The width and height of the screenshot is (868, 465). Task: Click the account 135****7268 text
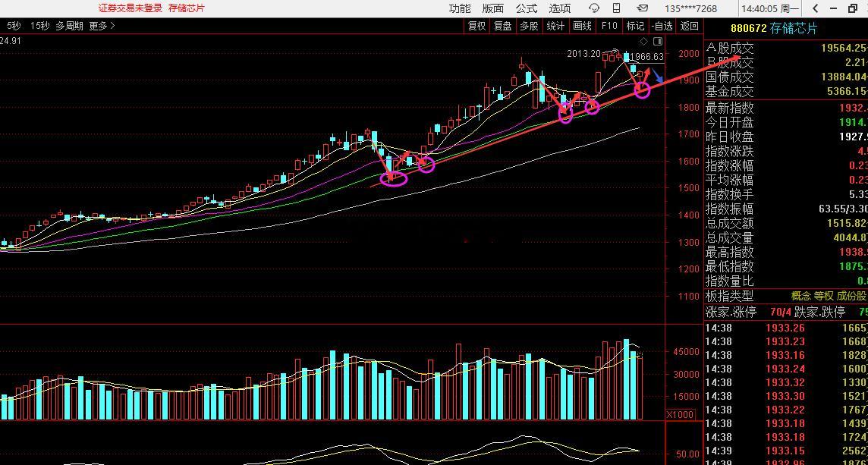[691, 9]
